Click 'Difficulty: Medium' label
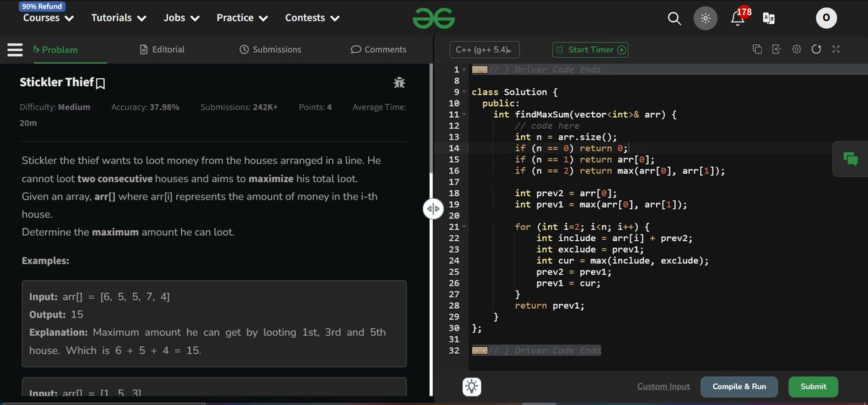The image size is (868, 405). 55,107
